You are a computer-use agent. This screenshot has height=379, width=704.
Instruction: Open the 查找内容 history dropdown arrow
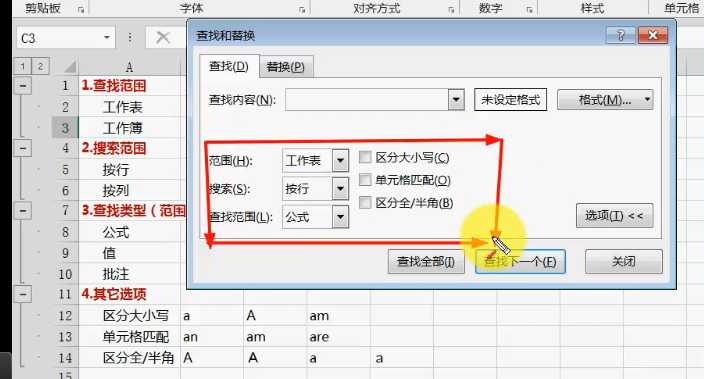coord(456,100)
